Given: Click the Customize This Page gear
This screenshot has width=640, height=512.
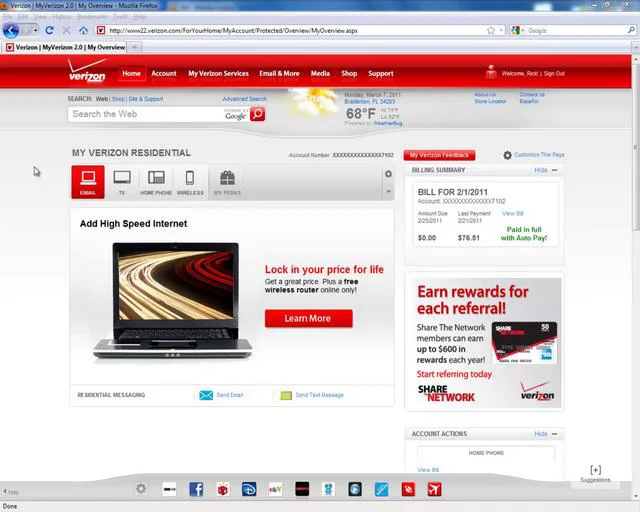Looking at the screenshot, I should pyautogui.click(x=507, y=155).
